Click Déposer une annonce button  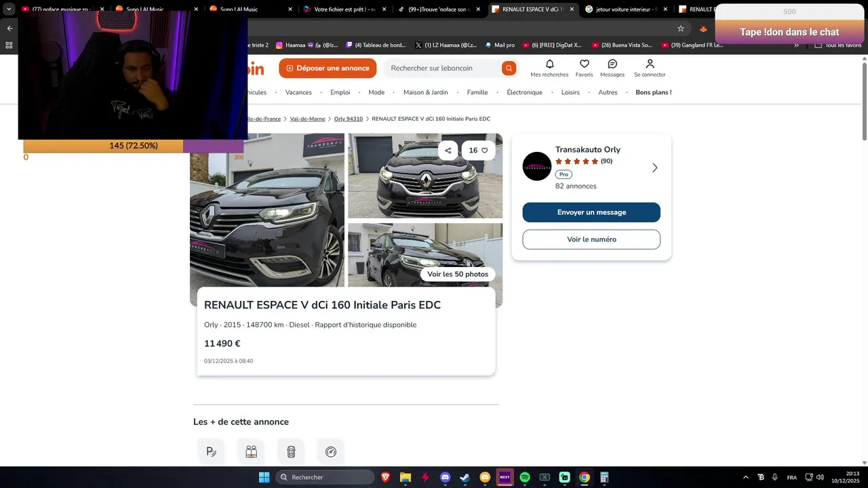pyautogui.click(x=328, y=68)
